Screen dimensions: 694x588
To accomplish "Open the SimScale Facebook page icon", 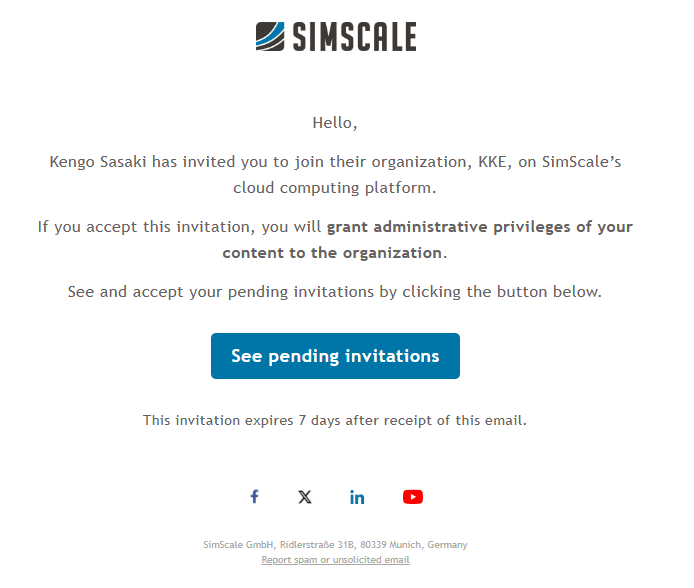I will [254, 497].
